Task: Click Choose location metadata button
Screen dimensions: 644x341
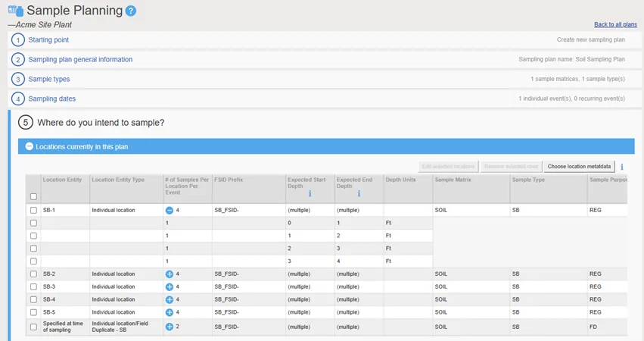Action: pyautogui.click(x=579, y=167)
